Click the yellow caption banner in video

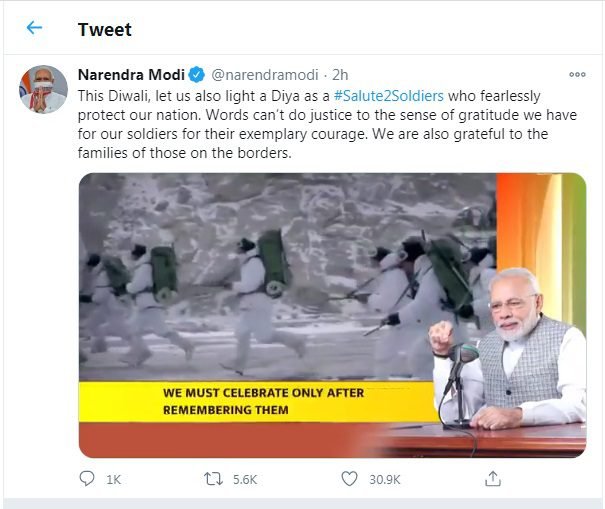pos(260,401)
